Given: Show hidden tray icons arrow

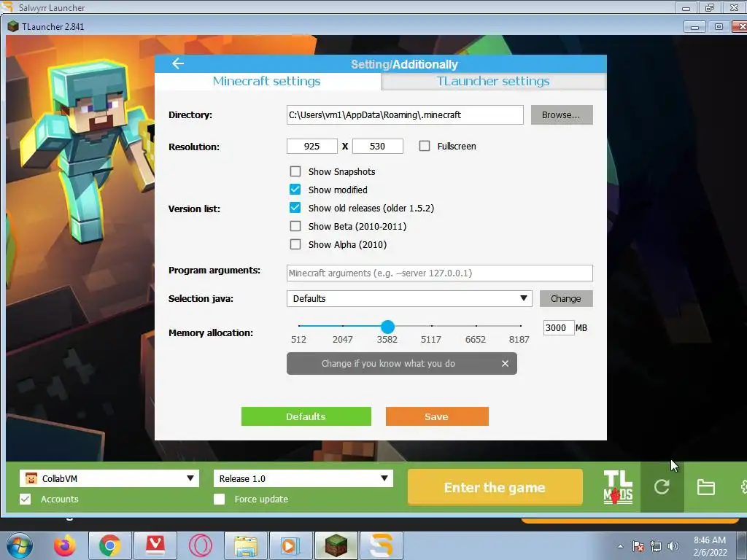Looking at the screenshot, I should click(620, 546).
